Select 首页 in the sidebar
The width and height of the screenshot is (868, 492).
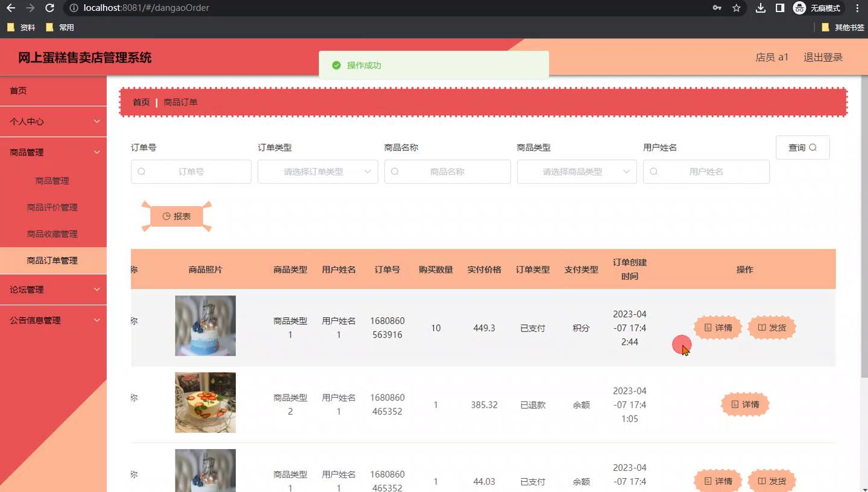(x=53, y=90)
